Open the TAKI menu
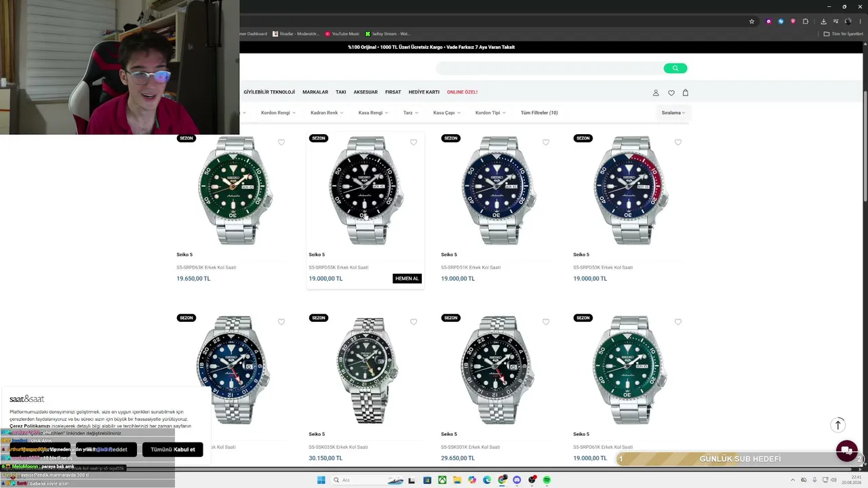Image resolution: width=868 pixels, height=488 pixels. point(340,92)
